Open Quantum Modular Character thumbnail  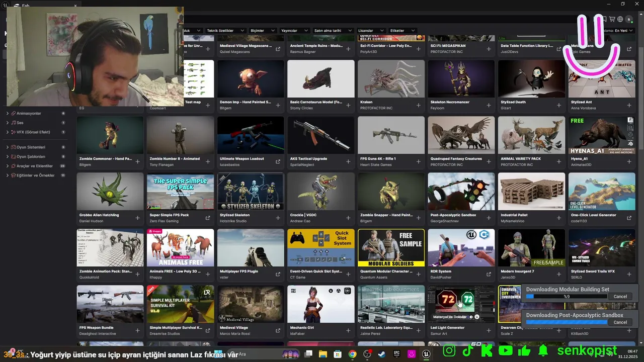[391, 248]
